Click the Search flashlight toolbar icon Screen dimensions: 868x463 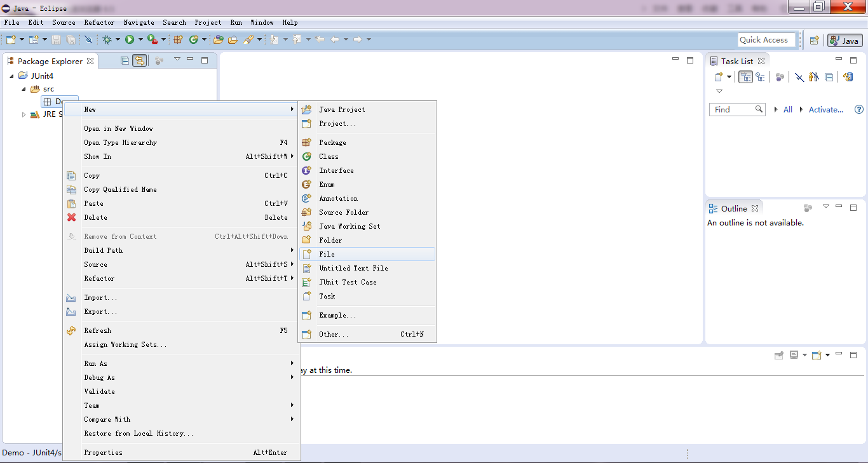click(248, 39)
